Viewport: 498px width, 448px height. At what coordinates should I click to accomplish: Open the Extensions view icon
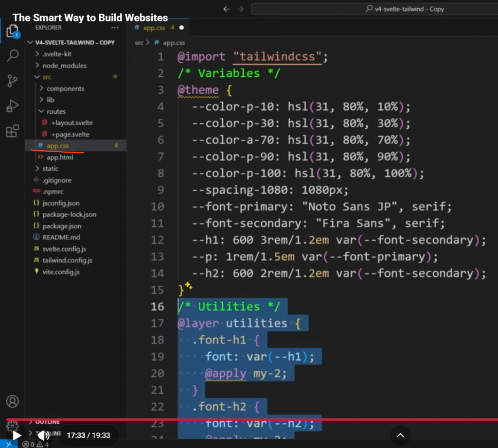[13, 131]
